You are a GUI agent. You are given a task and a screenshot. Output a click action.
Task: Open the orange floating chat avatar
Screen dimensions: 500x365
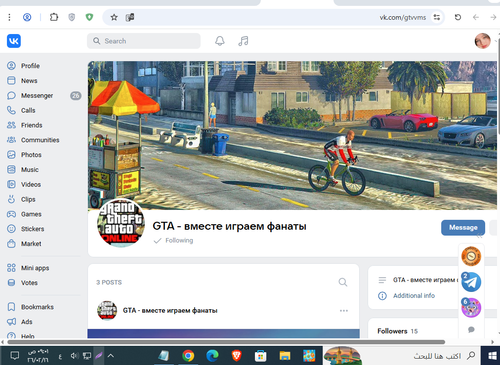(x=471, y=256)
